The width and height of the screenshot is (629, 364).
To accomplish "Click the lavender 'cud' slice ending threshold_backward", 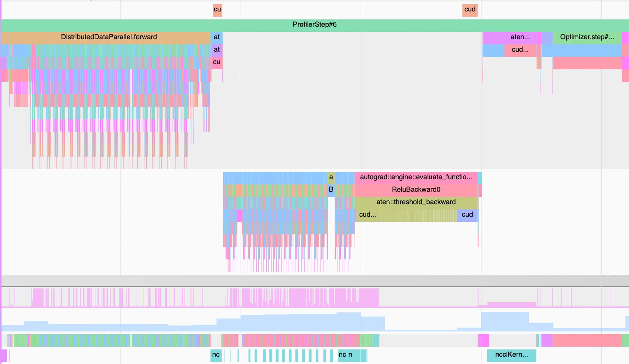I will [x=467, y=215].
